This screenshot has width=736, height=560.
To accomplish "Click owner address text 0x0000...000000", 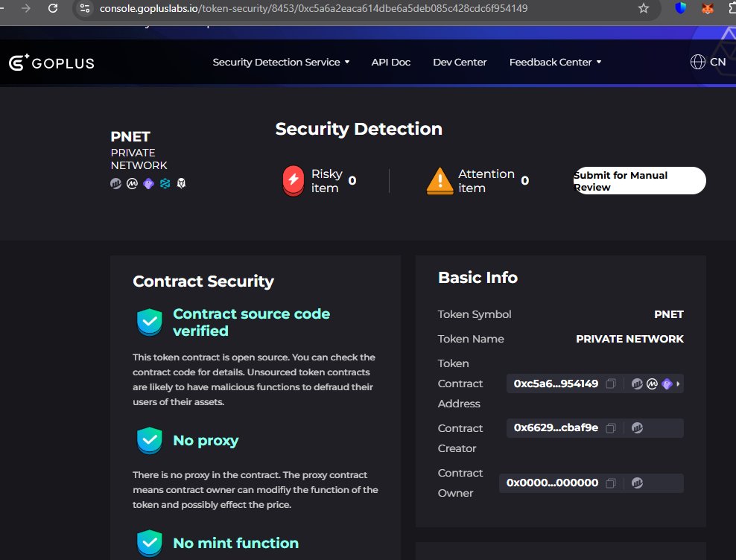I will [552, 483].
